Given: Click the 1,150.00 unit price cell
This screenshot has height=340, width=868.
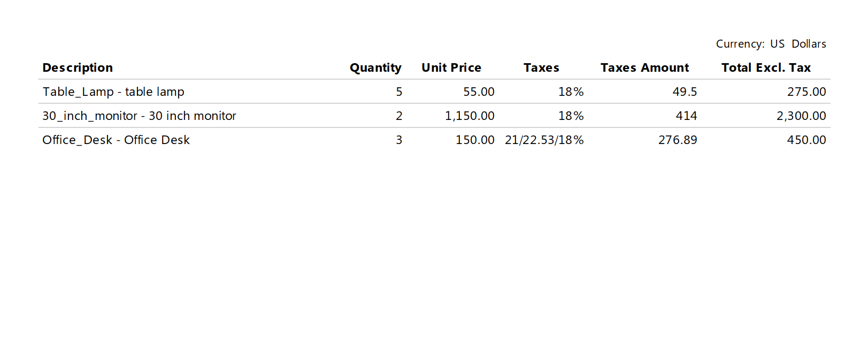Looking at the screenshot, I should tap(470, 116).
